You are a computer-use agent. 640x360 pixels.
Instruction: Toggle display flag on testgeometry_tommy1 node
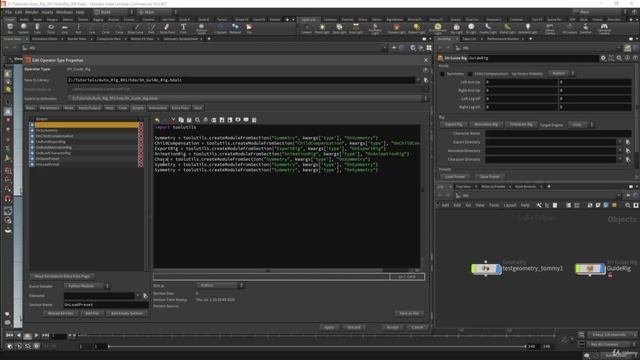(499, 269)
